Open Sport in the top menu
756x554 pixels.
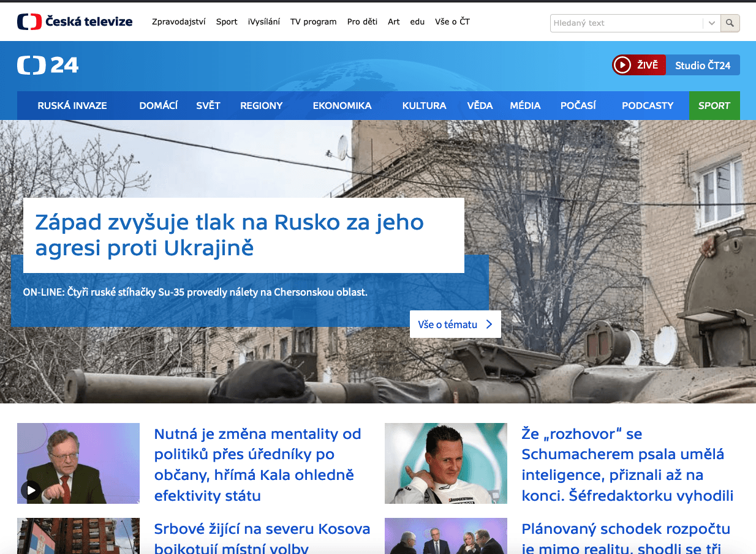point(227,21)
